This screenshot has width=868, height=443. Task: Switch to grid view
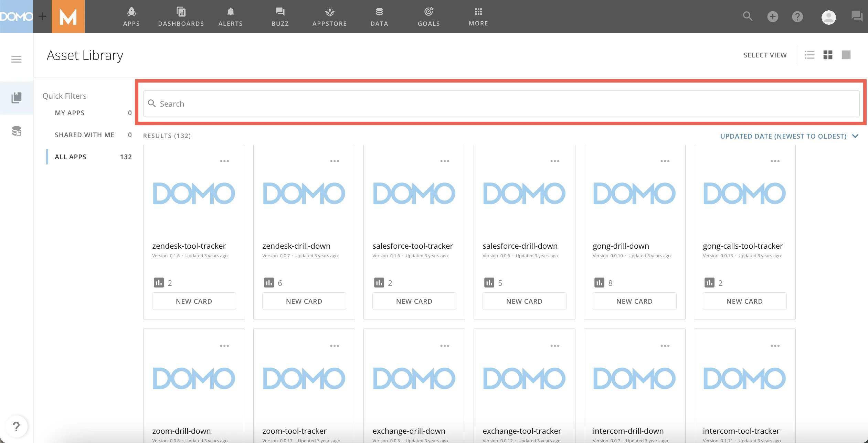828,55
